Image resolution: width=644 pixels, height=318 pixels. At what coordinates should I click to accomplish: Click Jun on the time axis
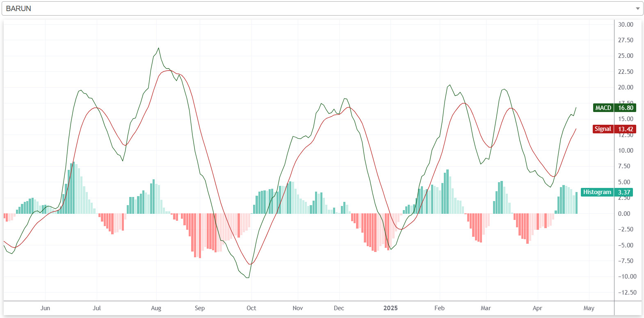click(x=45, y=308)
